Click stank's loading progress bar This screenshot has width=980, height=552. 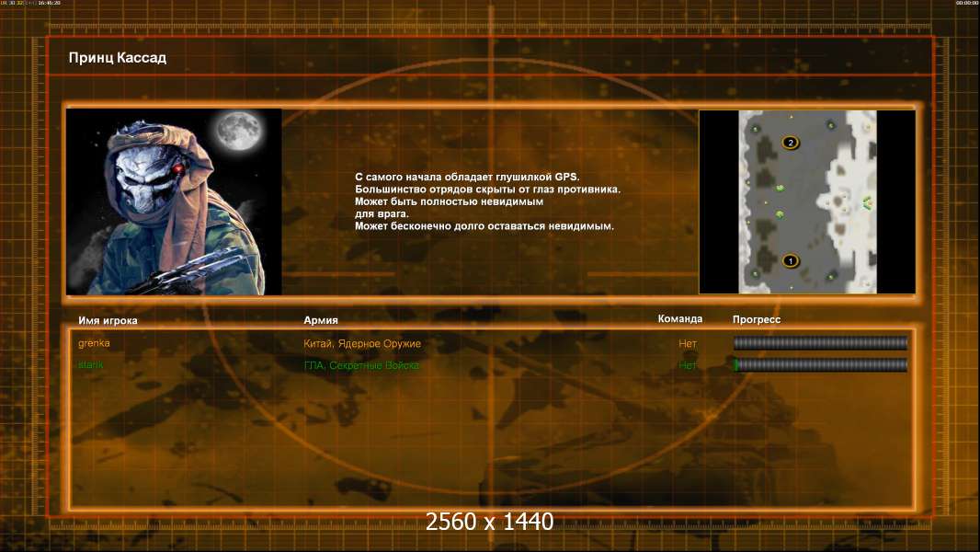820,364
